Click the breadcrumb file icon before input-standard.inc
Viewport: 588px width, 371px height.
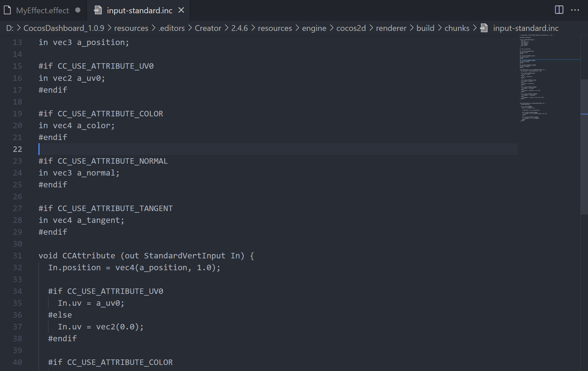tap(484, 28)
